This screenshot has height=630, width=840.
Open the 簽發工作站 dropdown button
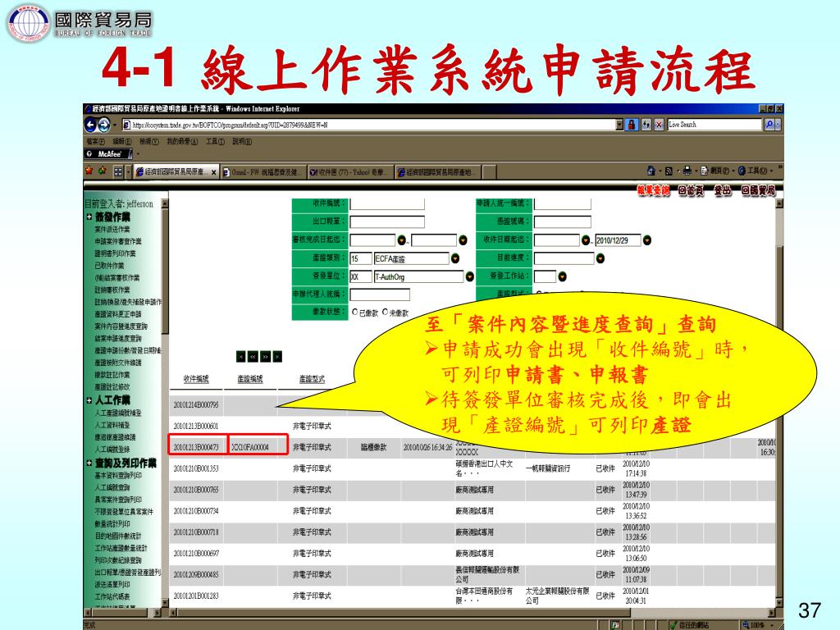562,277
